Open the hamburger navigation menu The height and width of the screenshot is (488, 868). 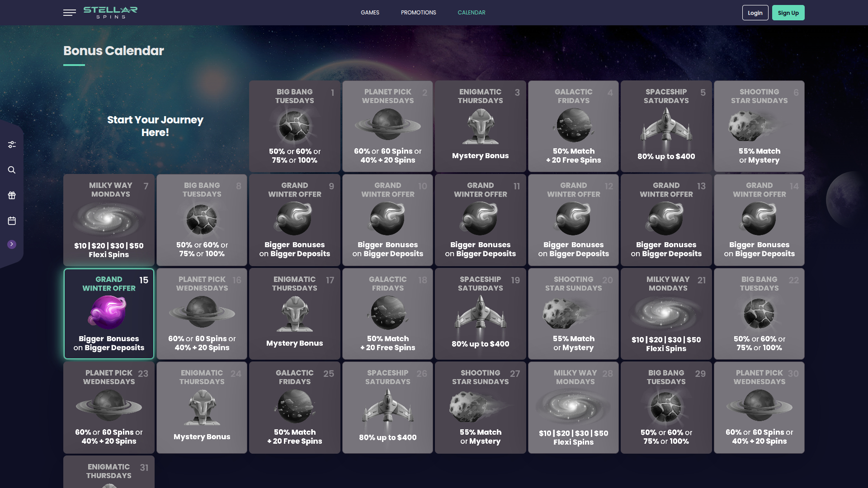[70, 13]
